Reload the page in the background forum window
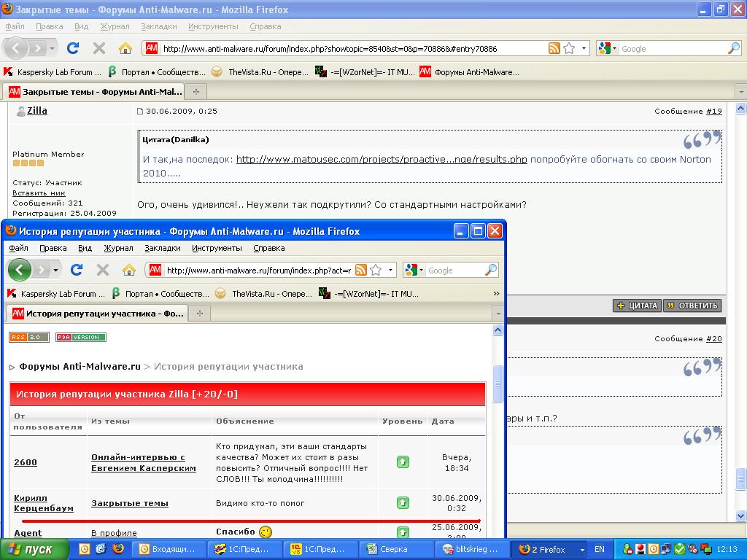 click(x=73, y=48)
